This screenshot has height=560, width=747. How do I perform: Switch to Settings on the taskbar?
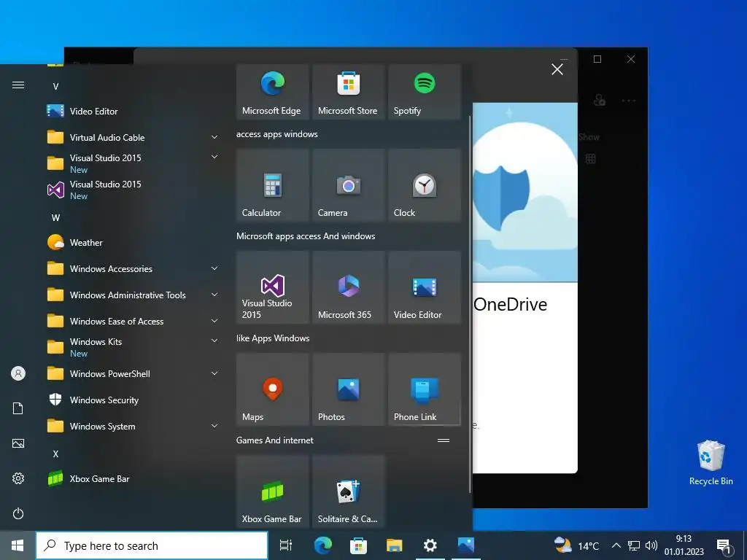point(430,545)
